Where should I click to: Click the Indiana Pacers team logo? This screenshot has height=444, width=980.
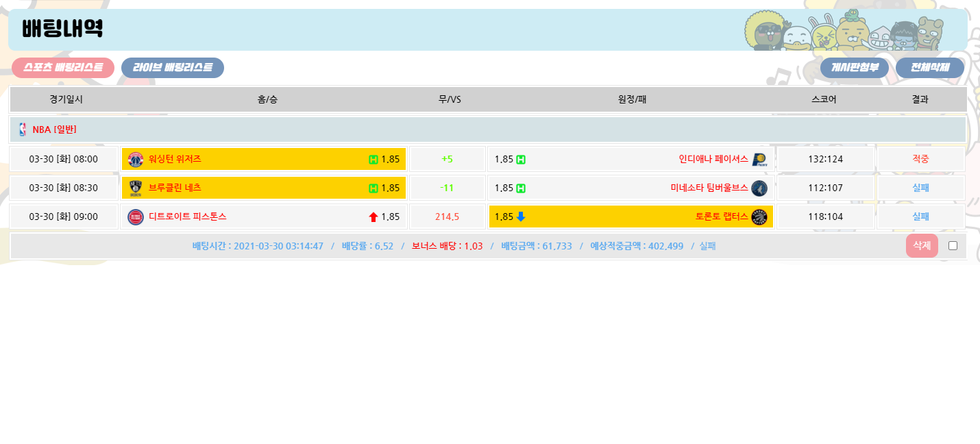(x=759, y=160)
